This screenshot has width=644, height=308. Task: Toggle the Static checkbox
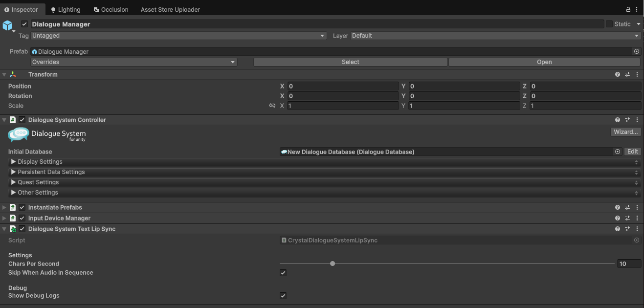pos(609,24)
